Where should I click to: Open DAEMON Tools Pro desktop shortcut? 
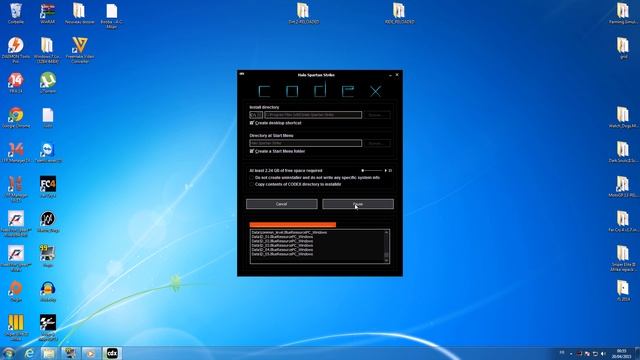16,50
